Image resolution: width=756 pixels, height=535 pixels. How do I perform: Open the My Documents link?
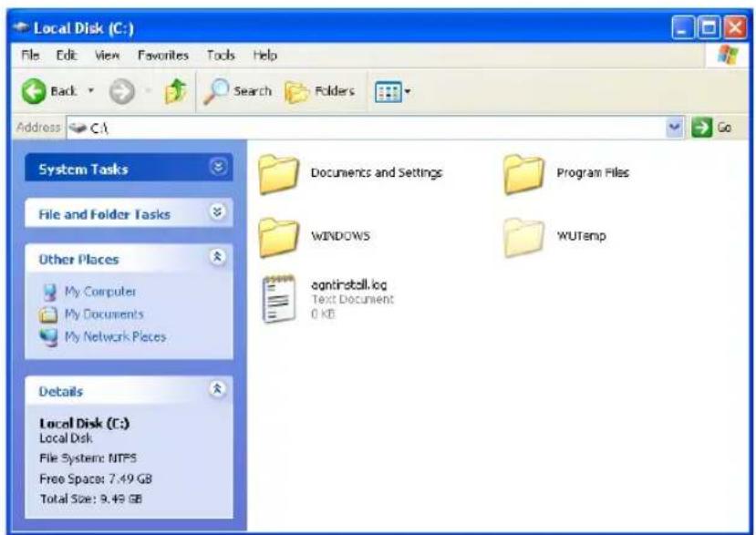click(104, 314)
